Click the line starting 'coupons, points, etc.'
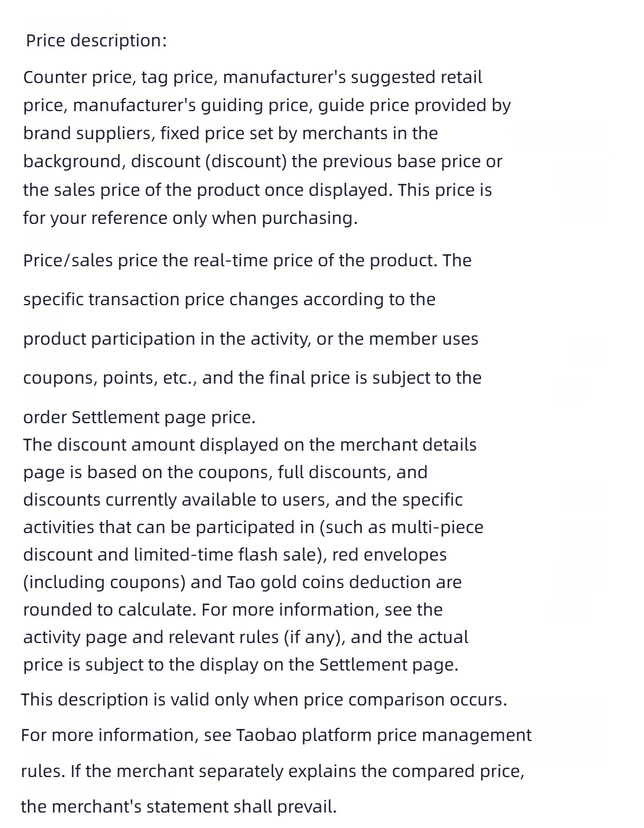This screenshot has height=828, width=644. point(252,378)
